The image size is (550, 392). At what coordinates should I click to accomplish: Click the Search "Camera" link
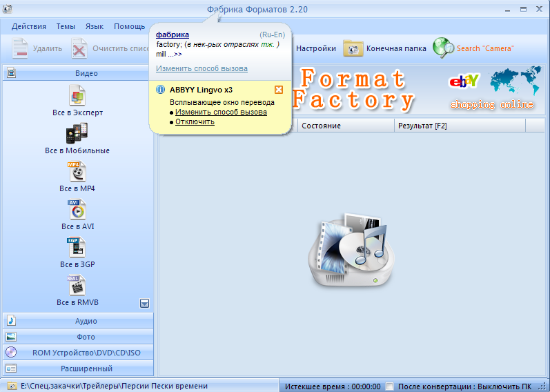pos(485,48)
